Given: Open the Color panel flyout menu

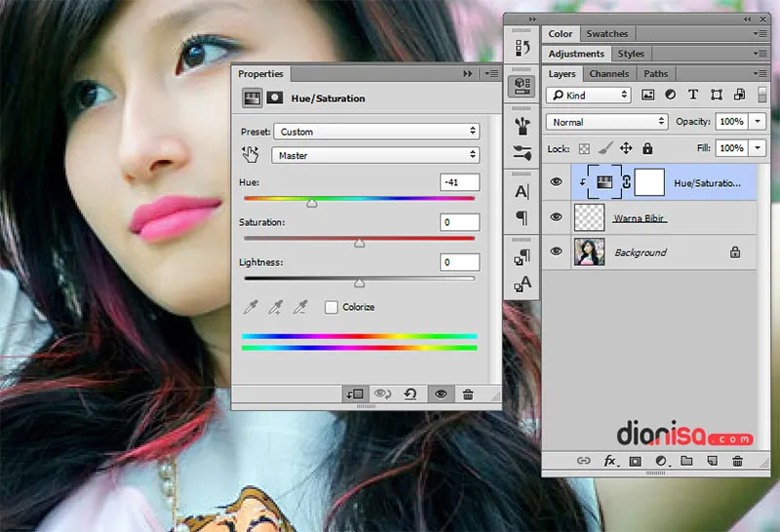Looking at the screenshot, I should (760, 34).
